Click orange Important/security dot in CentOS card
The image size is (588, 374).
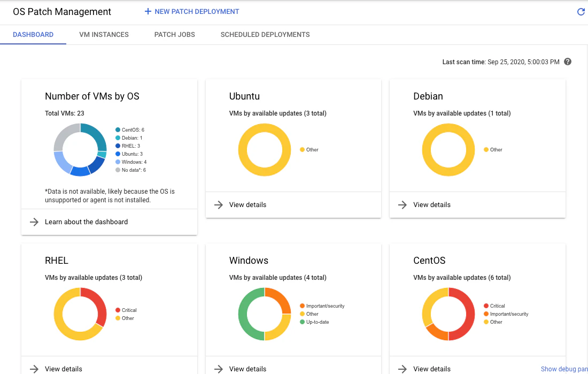coord(486,314)
